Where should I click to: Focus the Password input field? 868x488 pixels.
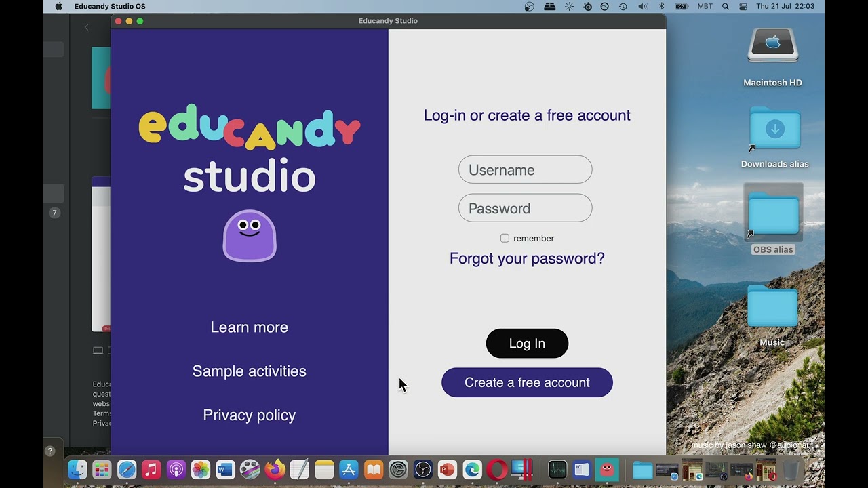pyautogui.click(x=525, y=208)
